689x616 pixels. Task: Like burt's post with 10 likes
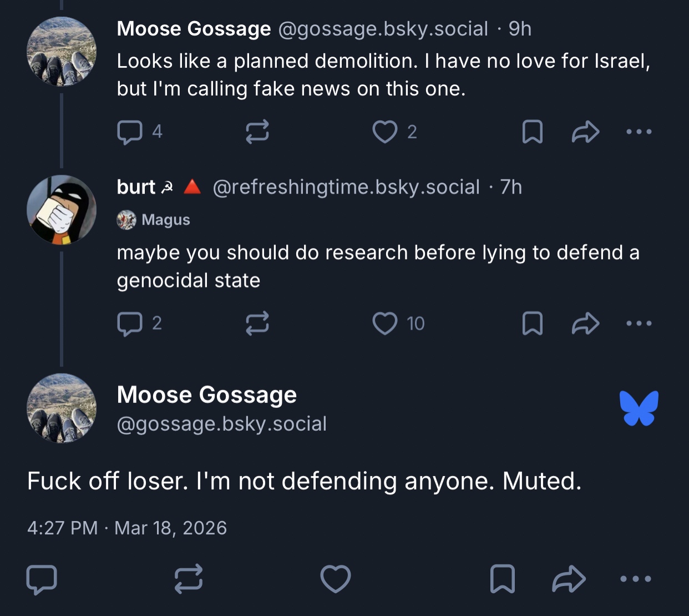(x=384, y=324)
